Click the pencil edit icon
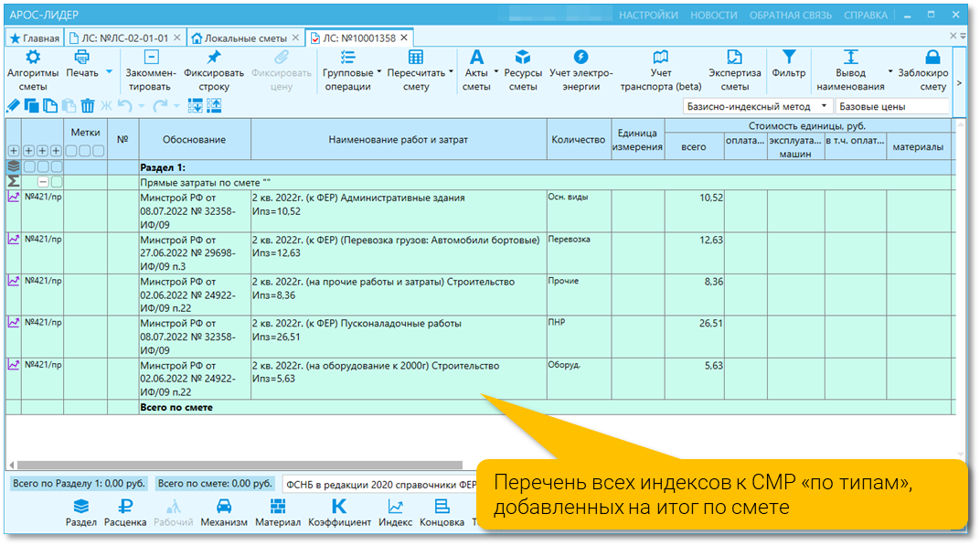Viewport: 980px width, 546px height. pos(13,106)
